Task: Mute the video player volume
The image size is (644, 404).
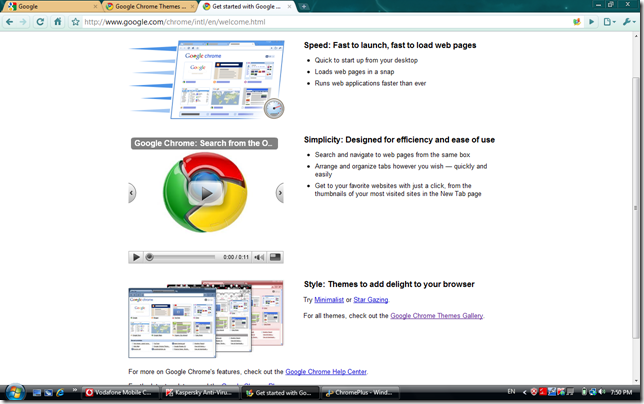Action: 259,257
